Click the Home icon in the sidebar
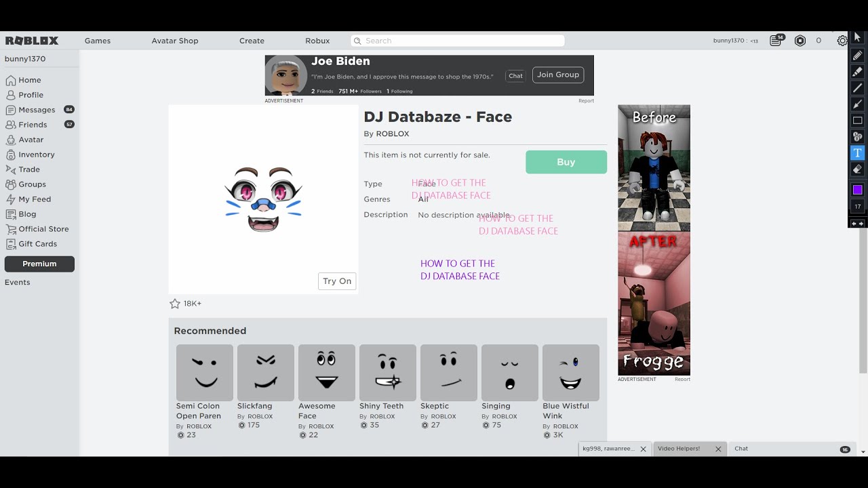This screenshot has height=488, width=868. [10, 80]
